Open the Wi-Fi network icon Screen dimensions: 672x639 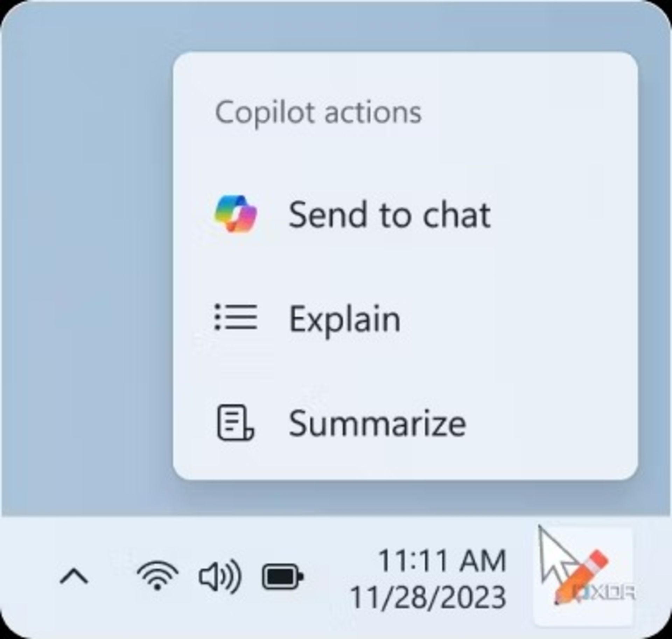click(x=157, y=575)
